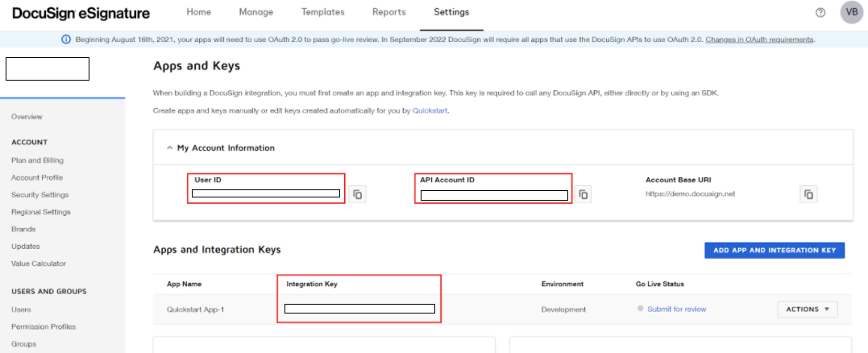
Task: Go to Users under Users and Groups
Action: pos(21,309)
